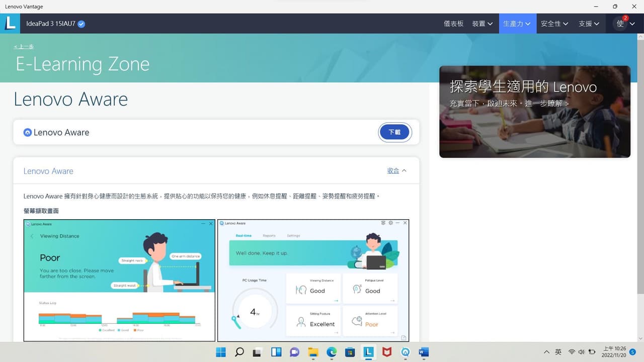Viewport: 644px width, 362px height.
Task: Open the Widgets panel
Action: click(276, 352)
